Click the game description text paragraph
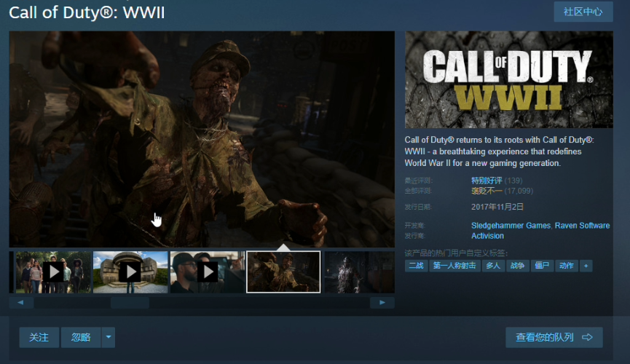The height and width of the screenshot is (364, 630). (x=499, y=151)
